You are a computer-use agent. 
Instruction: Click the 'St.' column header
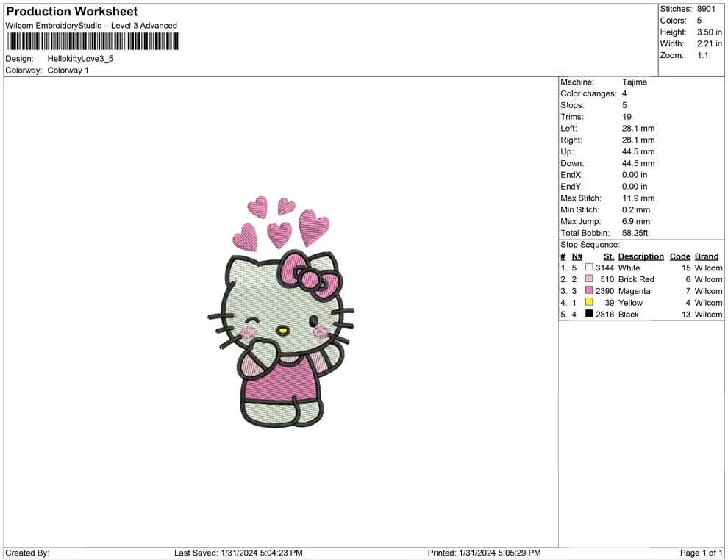pyautogui.click(x=609, y=256)
